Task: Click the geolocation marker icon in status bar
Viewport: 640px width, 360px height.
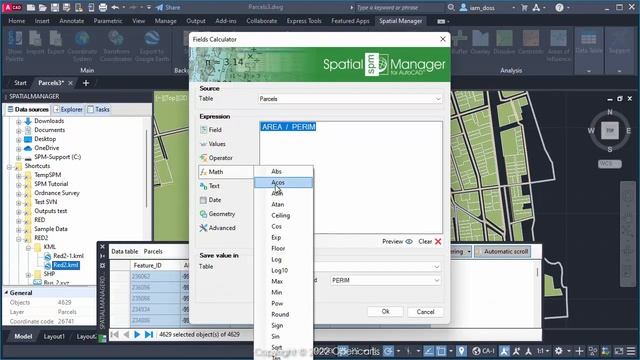Action: [x=461, y=351]
